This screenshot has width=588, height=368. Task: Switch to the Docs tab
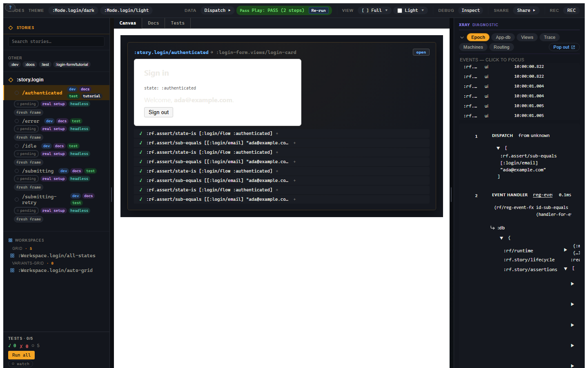point(154,23)
